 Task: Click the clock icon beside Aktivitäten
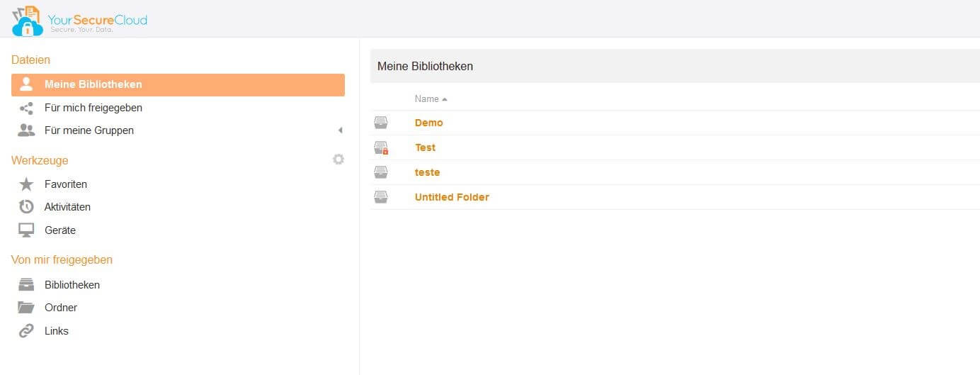26,207
